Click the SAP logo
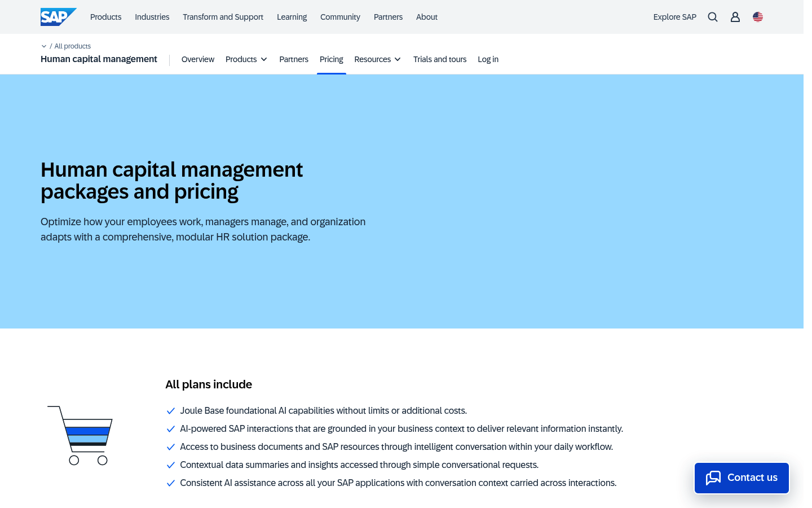The height and width of the screenshot is (508, 812). 58,17
